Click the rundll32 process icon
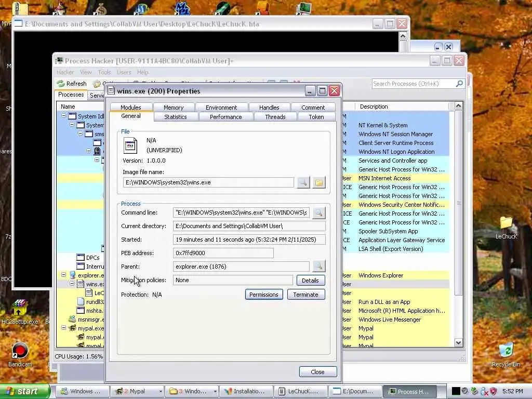 (81, 302)
